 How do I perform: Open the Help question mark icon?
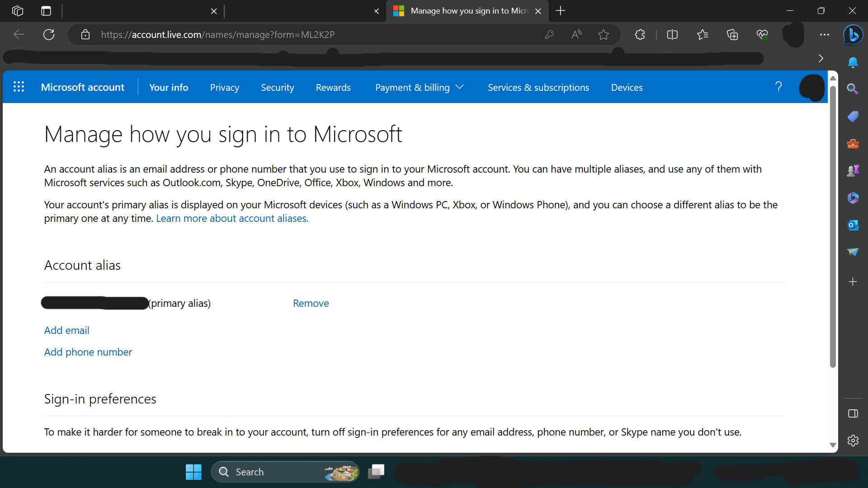778,87
